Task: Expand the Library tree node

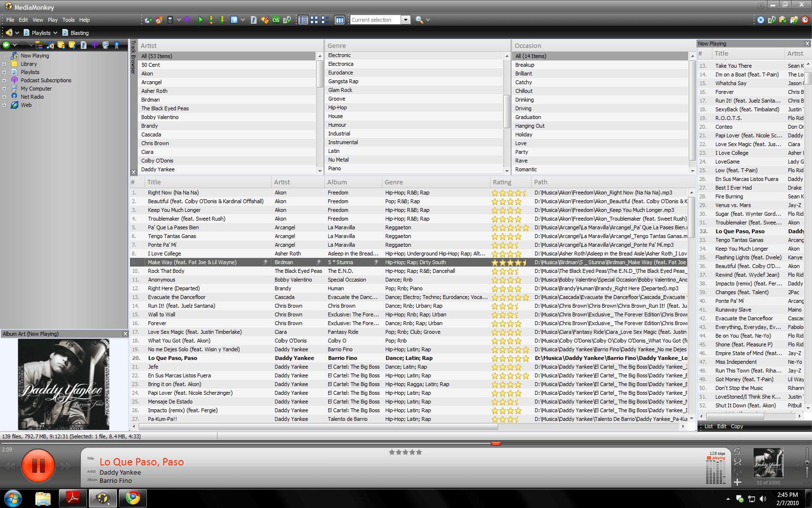Action: (x=4, y=64)
